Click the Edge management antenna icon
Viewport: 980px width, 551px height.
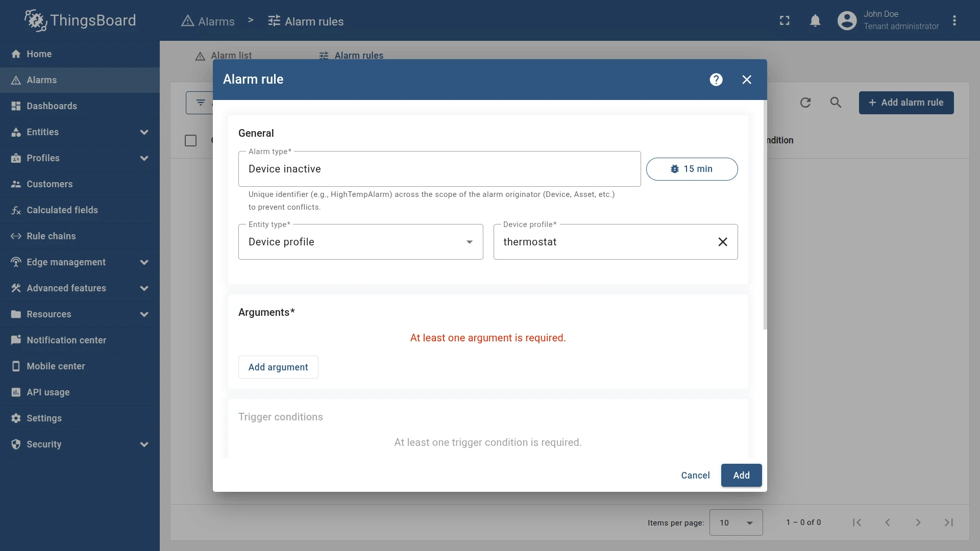(x=16, y=262)
